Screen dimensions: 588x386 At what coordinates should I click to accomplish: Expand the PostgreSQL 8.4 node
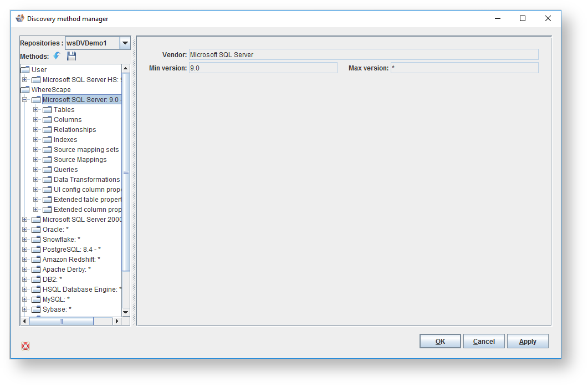point(25,249)
